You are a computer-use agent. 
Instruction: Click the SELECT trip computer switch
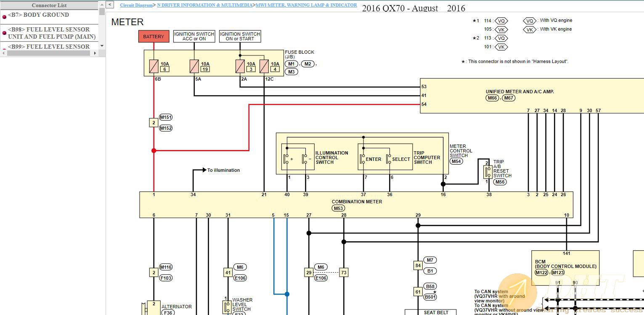(x=398, y=159)
